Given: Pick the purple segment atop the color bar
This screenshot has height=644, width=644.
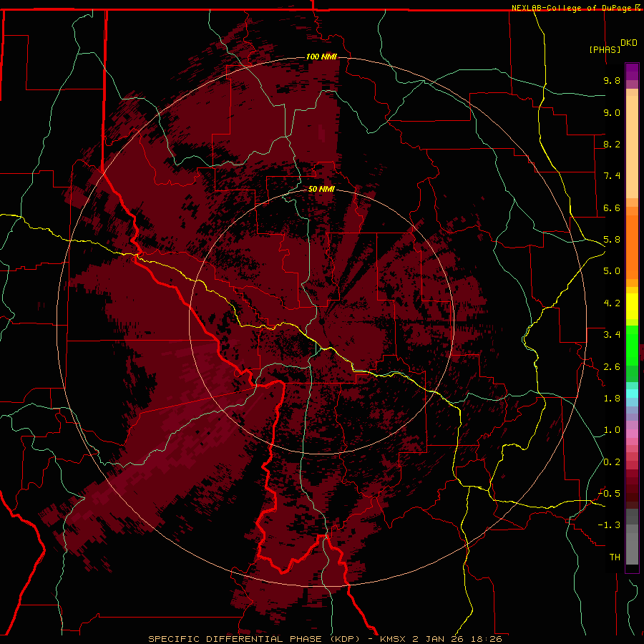Looking at the screenshot, I should [x=632, y=72].
